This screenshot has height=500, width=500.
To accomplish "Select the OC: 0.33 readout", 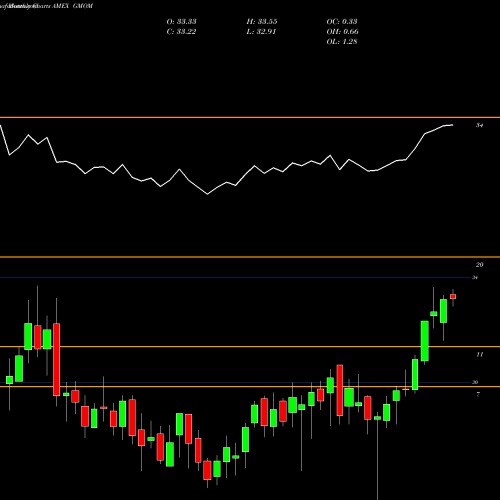I will [342, 22].
